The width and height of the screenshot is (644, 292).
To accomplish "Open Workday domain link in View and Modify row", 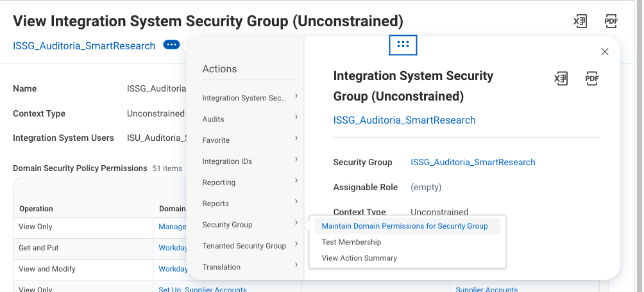I will (x=173, y=269).
